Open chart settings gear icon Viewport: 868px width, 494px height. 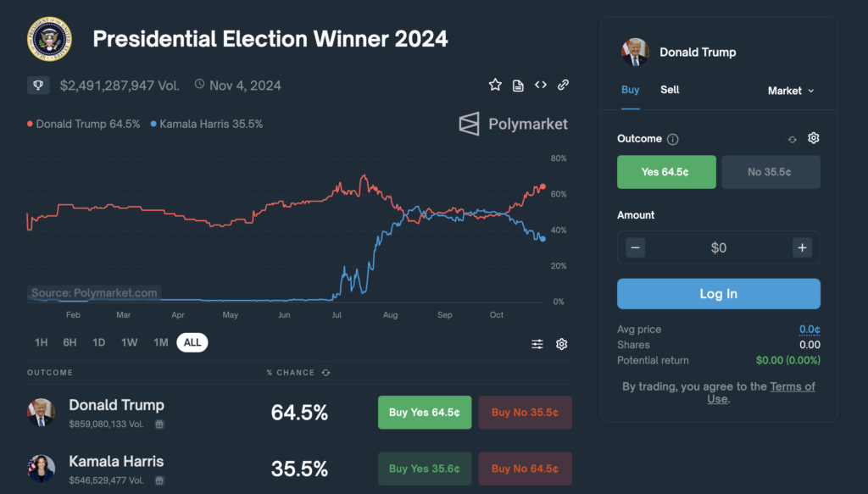click(561, 343)
